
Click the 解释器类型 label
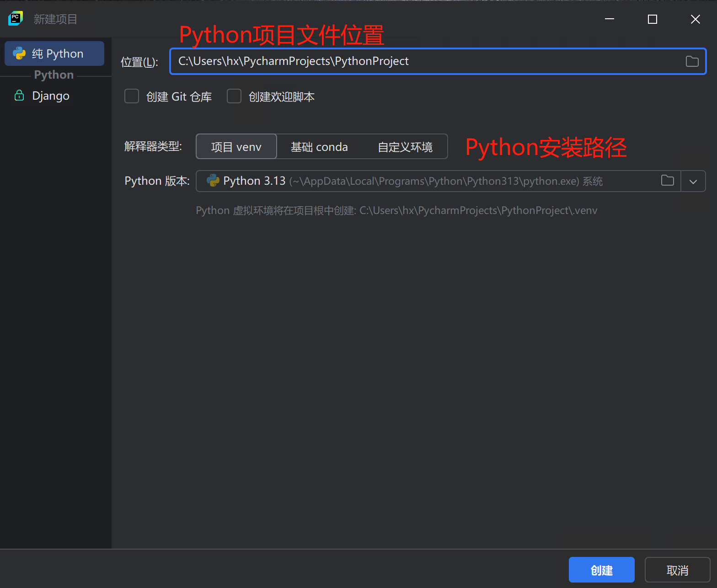click(x=153, y=146)
